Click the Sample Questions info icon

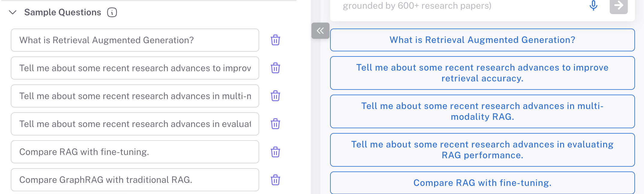112,12
